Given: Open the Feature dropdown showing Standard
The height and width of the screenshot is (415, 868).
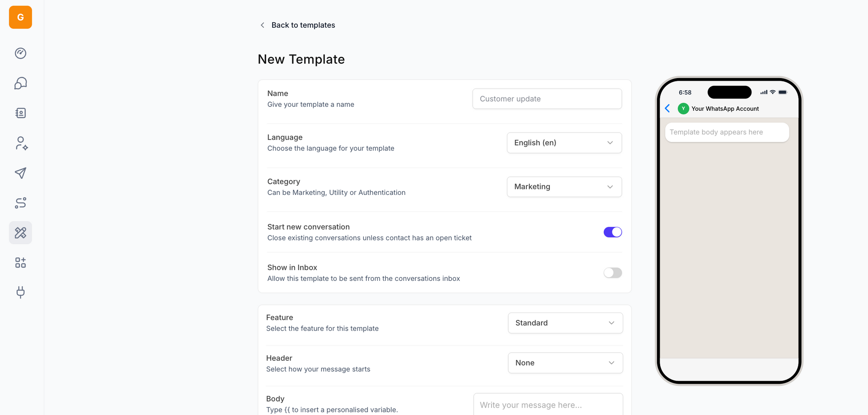Looking at the screenshot, I should click(565, 323).
